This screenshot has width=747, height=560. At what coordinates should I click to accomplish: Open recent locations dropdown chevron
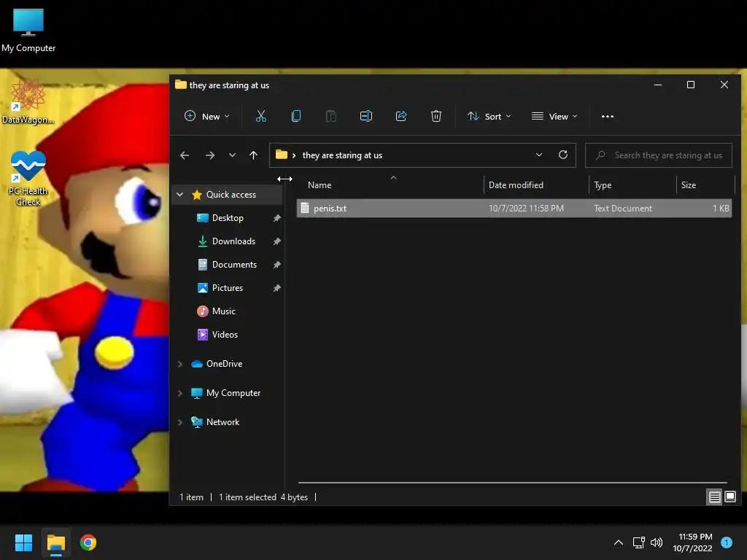click(232, 155)
